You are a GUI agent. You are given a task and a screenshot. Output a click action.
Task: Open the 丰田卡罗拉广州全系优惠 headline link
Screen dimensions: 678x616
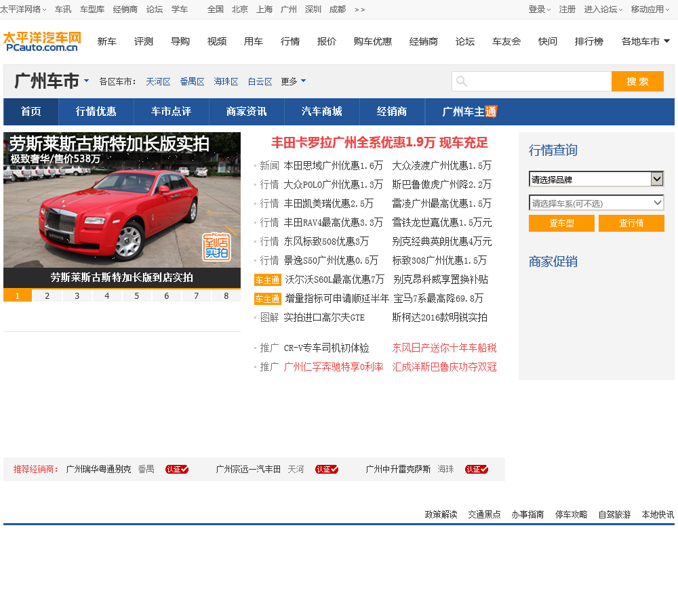pyautogui.click(x=379, y=143)
